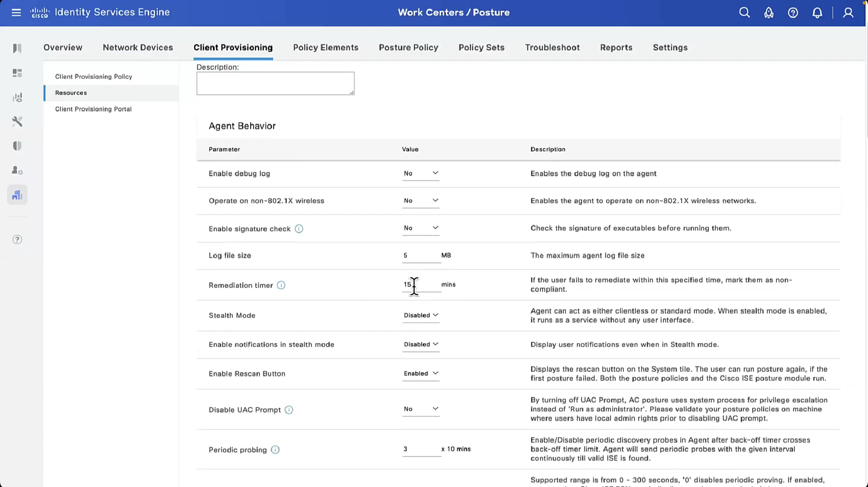Click the bookmarks icon in left sidebar
The height and width of the screenshot is (487, 868).
pyautogui.click(x=17, y=48)
